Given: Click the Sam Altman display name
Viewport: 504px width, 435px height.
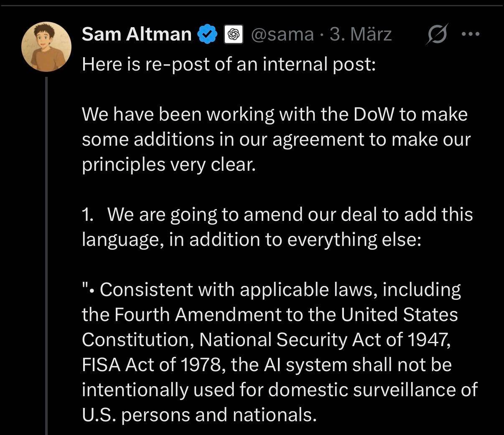Looking at the screenshot, I should coord(136,34).
